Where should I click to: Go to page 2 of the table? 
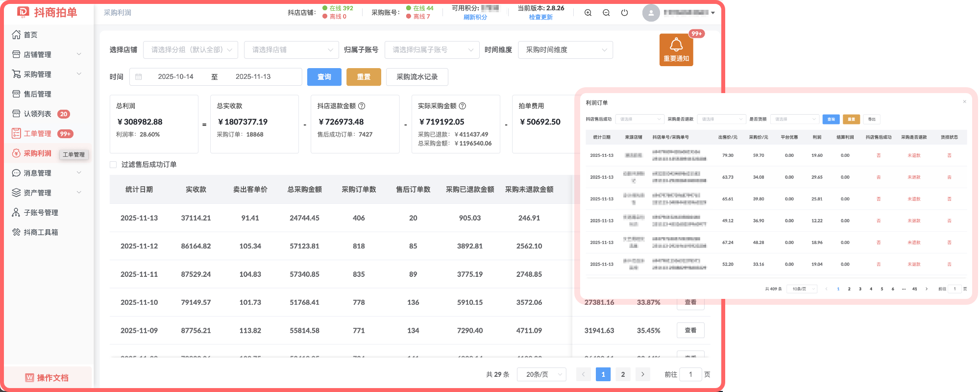pyautogui.click(x=623, y=374)
